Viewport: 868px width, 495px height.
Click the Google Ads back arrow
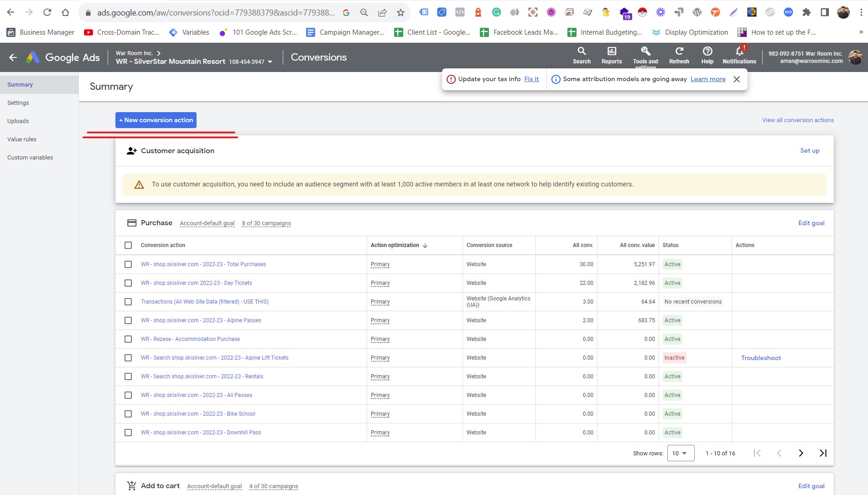[13, 57]
